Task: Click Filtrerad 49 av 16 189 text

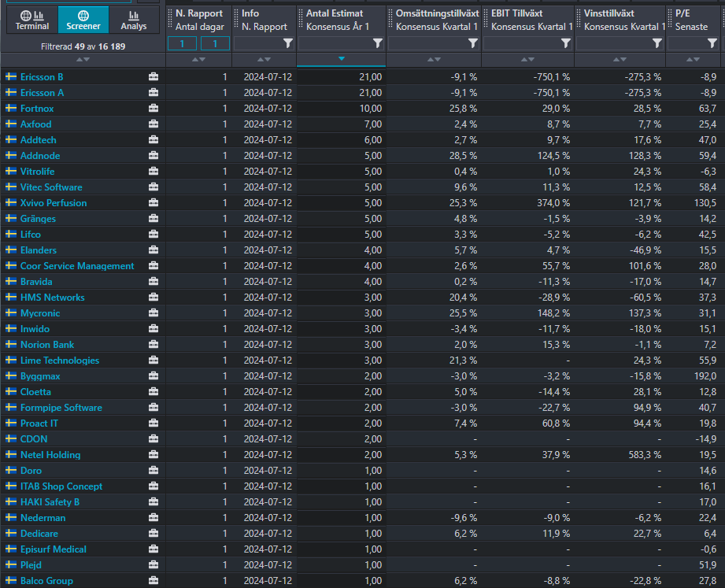Action: click(83, 46)
